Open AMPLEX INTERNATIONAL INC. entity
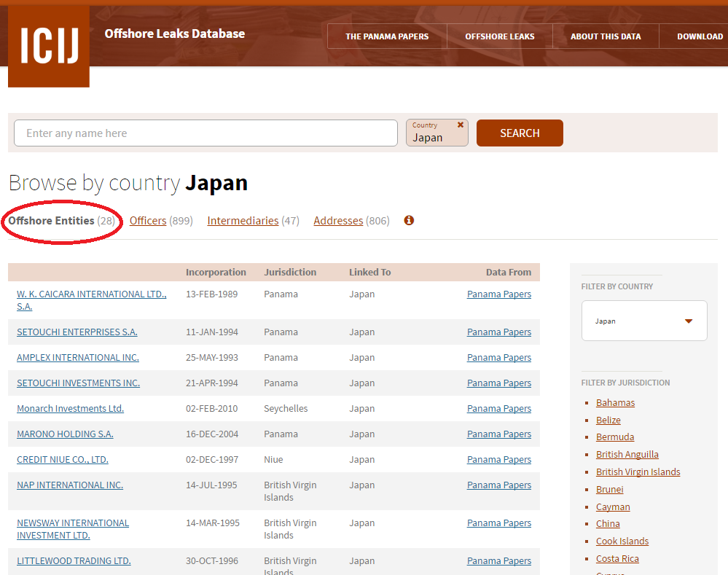This screenshot has width=728, height=575. [78, 358]
